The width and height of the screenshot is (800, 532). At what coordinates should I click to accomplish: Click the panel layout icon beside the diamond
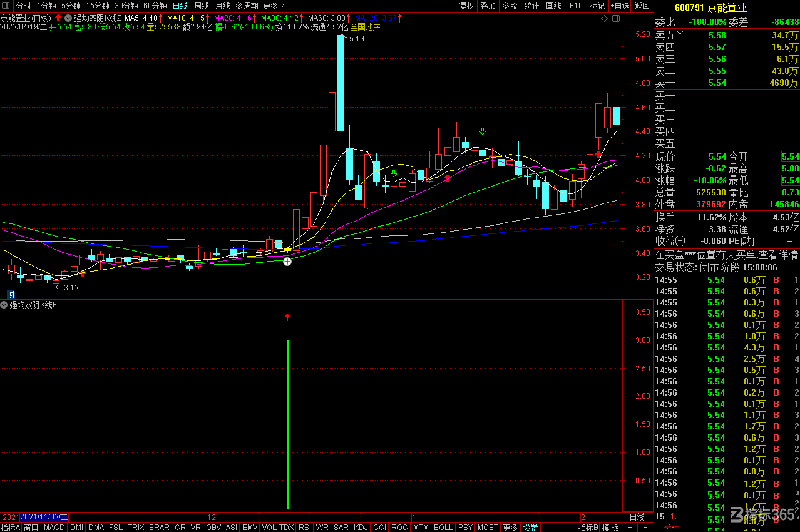tap(616, 19)
